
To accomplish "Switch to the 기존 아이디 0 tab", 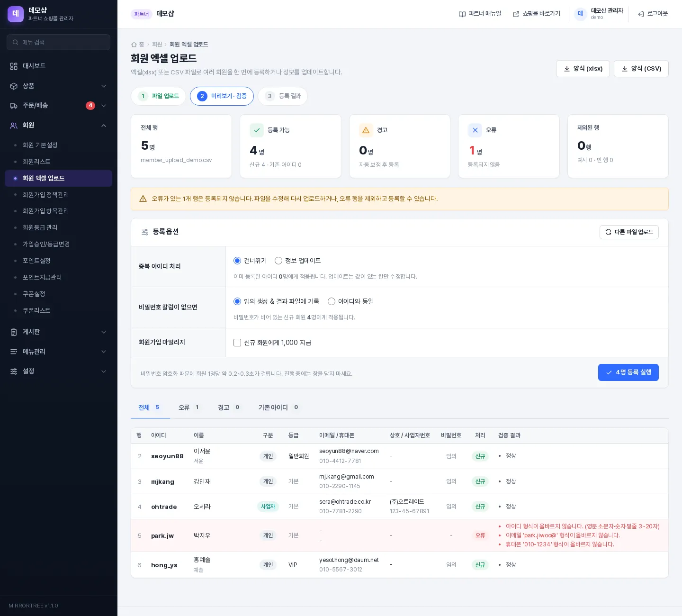I will [x=279, y=408].
